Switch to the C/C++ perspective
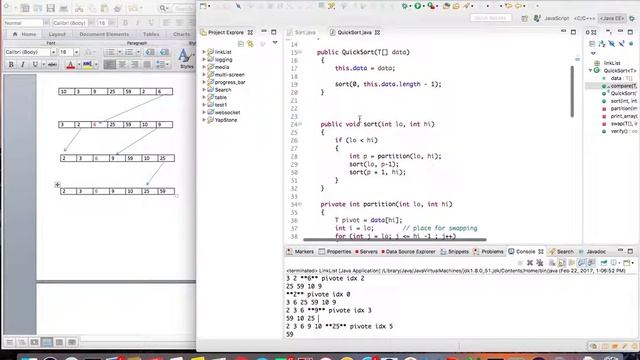Screen dimensions: 640x360 [x=584, y=18]
